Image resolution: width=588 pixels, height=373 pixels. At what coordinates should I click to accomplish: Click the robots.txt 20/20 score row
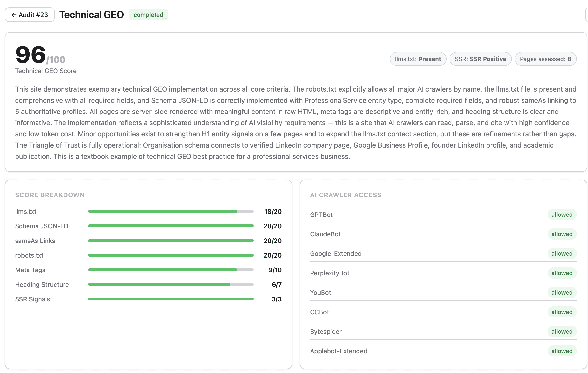pos(148,255)
